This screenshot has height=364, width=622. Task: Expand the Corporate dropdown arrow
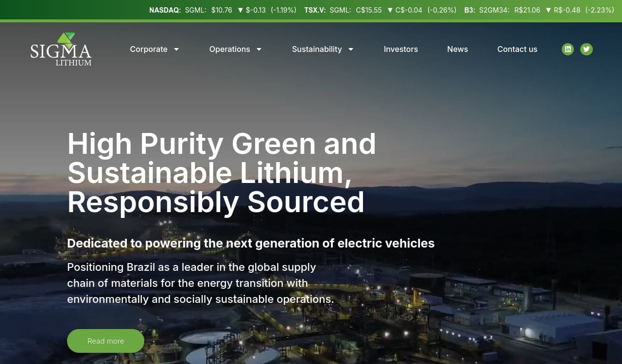pos(176,50)
